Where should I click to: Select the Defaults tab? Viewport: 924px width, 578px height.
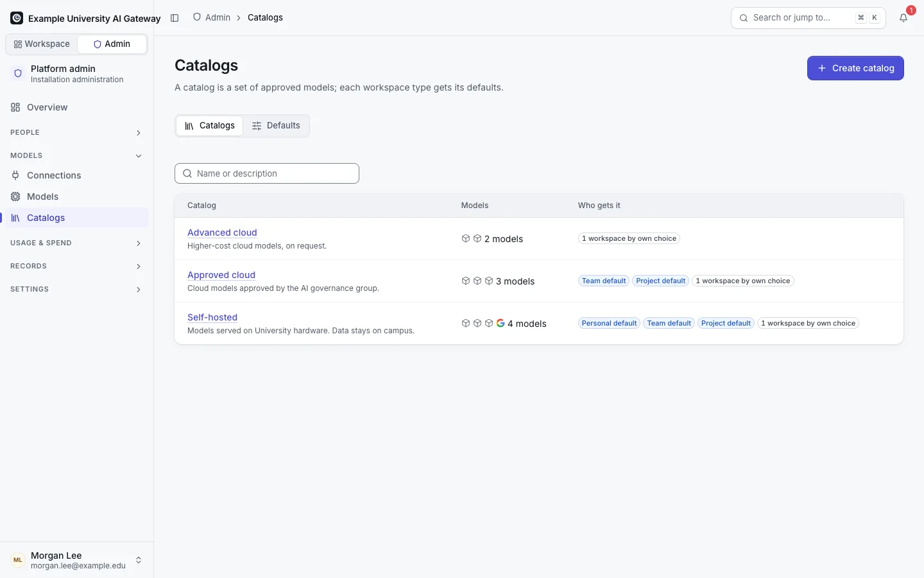point(276,126)
